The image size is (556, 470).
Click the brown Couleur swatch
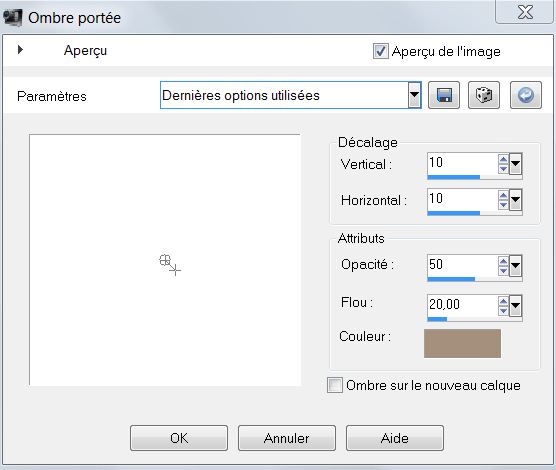[462, 343]
